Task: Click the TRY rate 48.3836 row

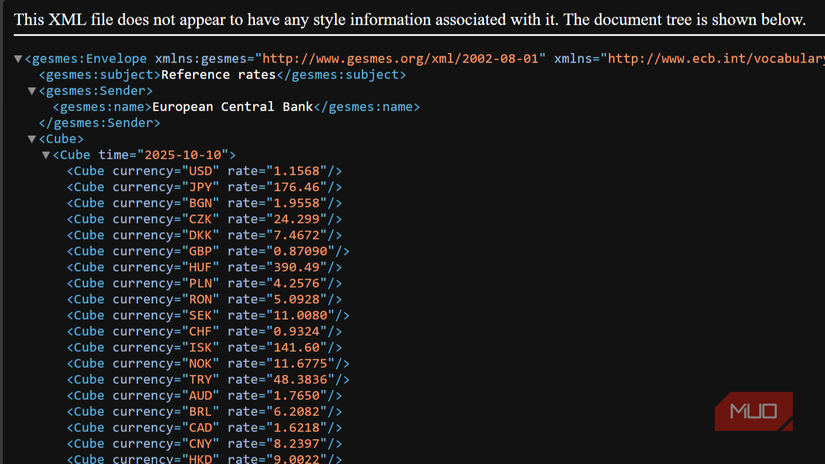Action: point(208,380)
